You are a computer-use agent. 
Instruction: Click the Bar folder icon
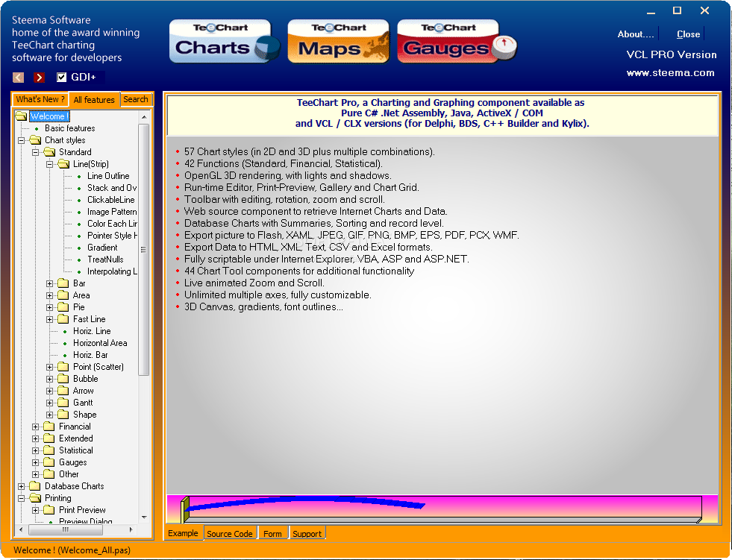click(x=63, y=283)
